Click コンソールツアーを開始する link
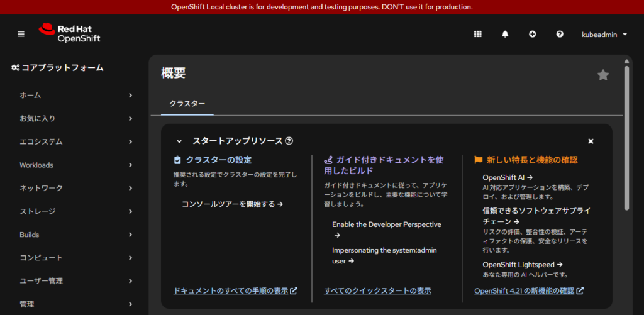Viewport: 644px width, 315px height. point(232,204)
